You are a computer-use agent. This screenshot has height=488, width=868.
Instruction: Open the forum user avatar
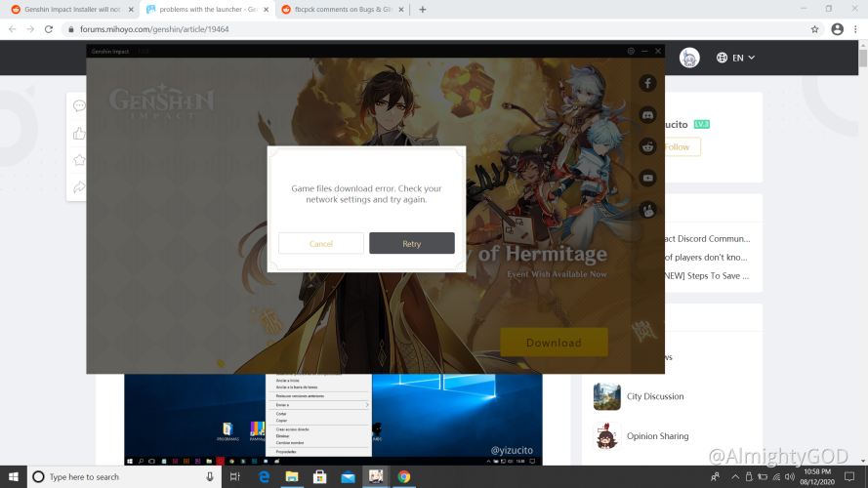coord(689,58)
